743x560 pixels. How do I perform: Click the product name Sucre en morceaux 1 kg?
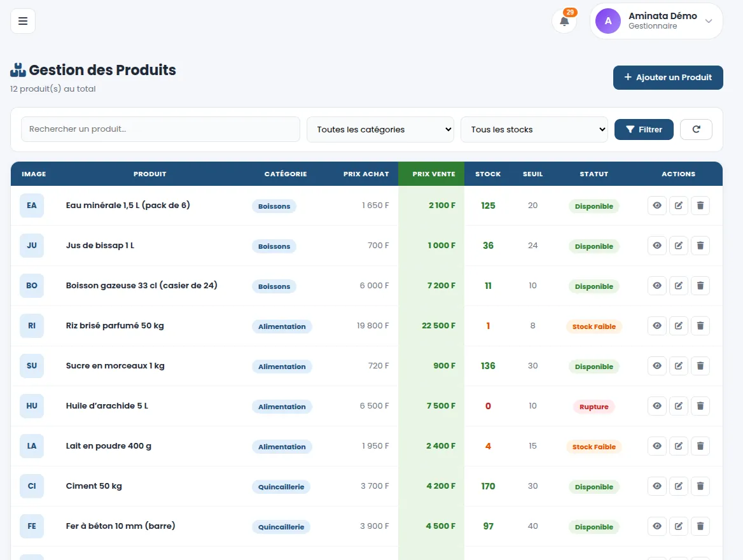(x=115, y=365)
